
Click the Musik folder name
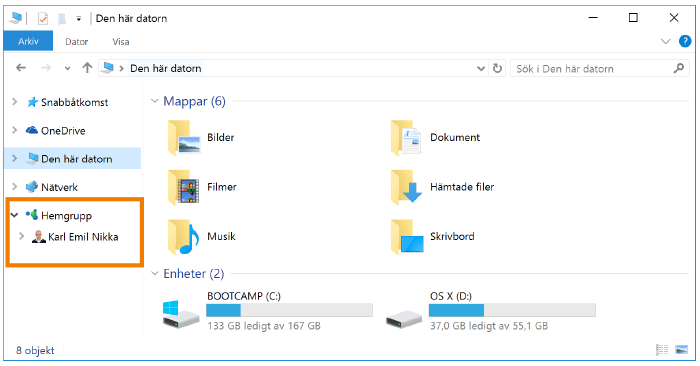coord(221,237)
